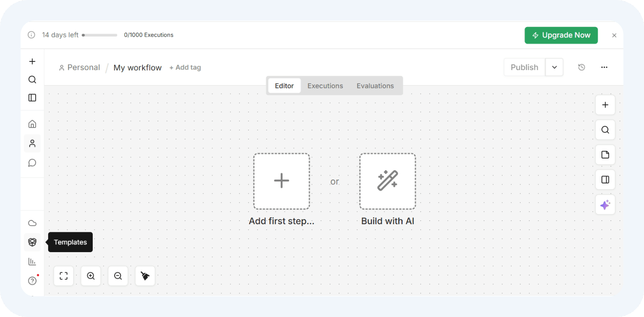Switch to the Evaluations tab
Screen dimensions: 644x317
click(375, 86)
